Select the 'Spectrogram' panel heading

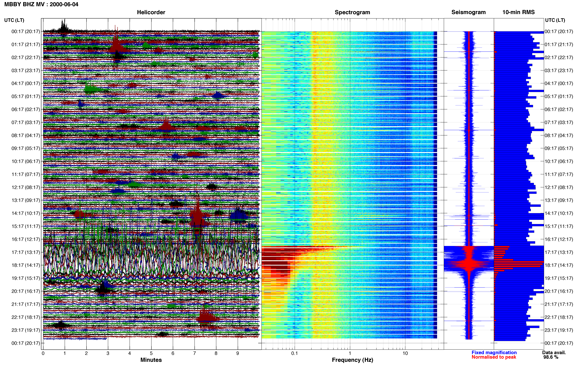point(352,12)
